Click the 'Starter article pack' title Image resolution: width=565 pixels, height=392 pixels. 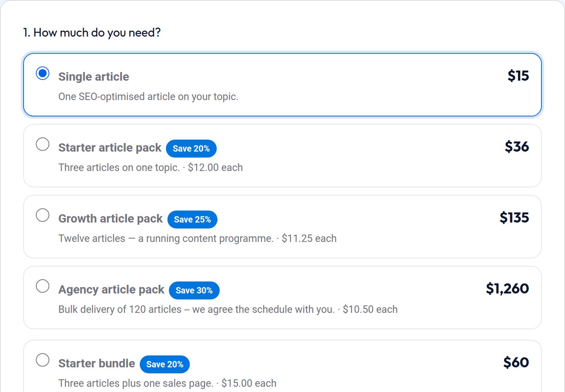(110, 147)
